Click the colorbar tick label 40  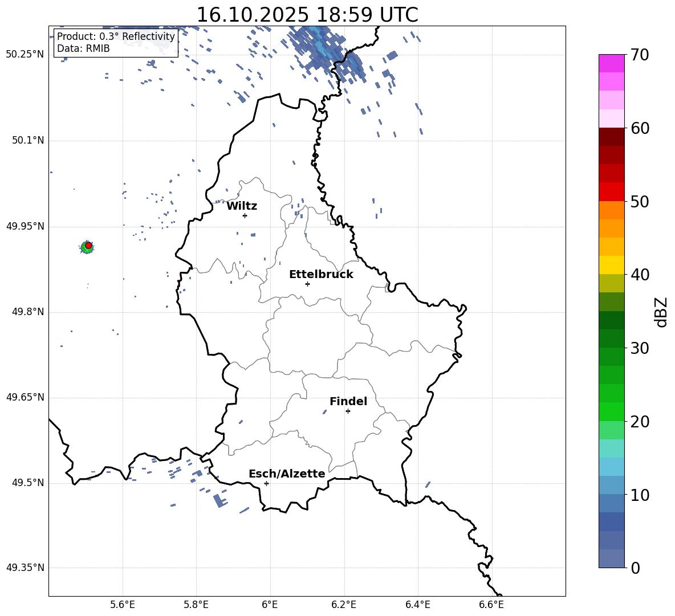pos(640,275)
